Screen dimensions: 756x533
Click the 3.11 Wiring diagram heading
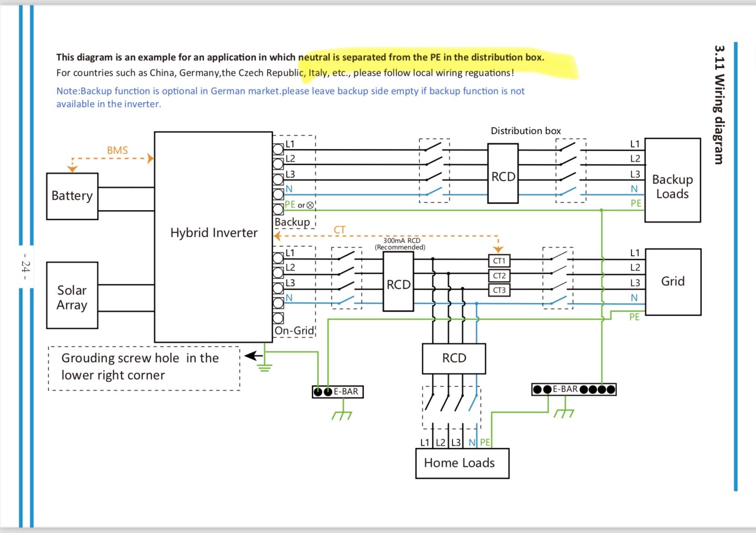[719, 104]
